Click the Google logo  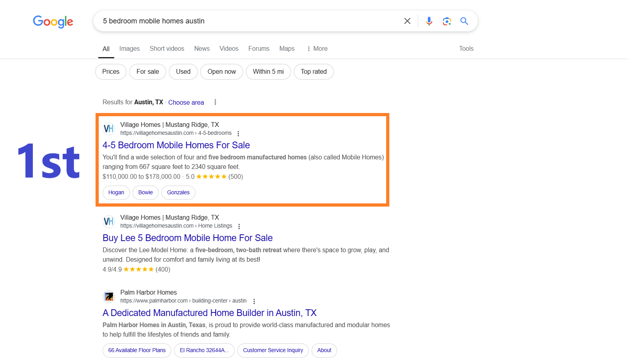point(53,22)
